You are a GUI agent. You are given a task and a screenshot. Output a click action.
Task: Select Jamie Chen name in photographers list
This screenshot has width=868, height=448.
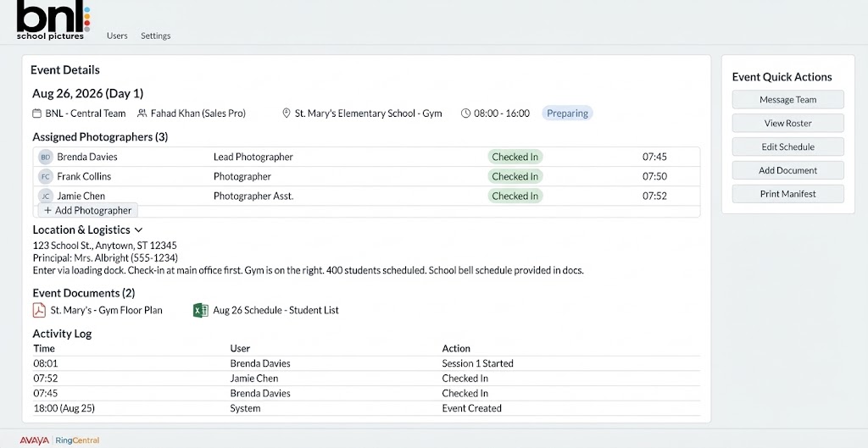[81, 196]
